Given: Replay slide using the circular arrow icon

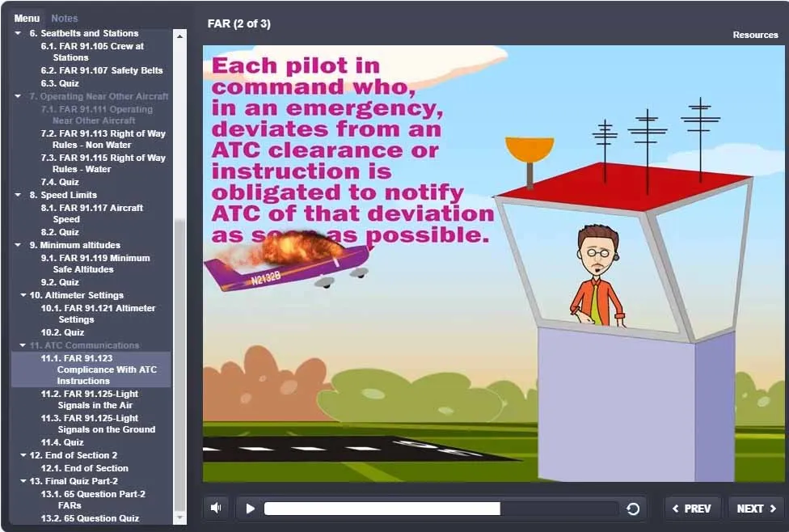Looking at the screenshot, I should (x=633, y=509).
